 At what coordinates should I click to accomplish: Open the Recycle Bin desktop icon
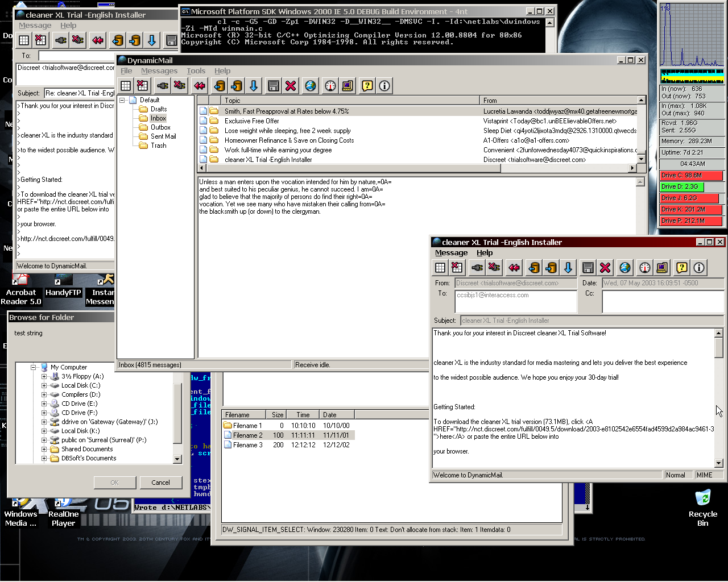pos(703,508)
